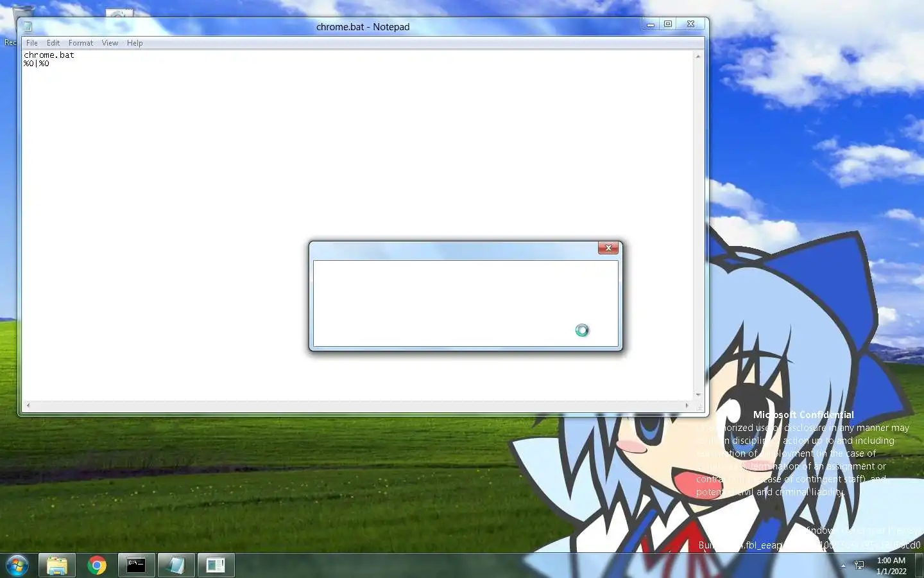Open the network status tray icon
Screen dimensions: 924x578
click(859, 566)
